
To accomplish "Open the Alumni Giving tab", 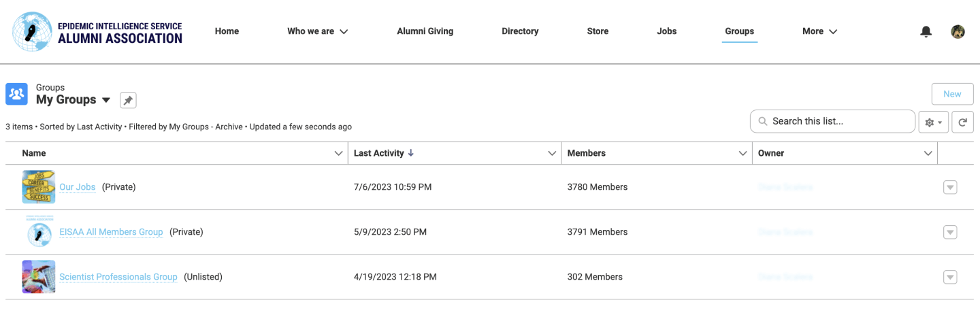I will tap(425, 31).
